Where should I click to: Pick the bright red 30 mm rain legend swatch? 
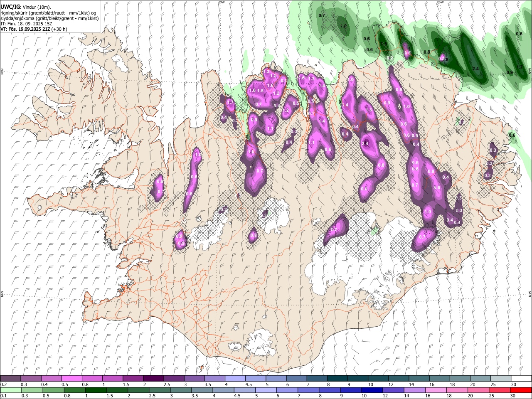[520, 390]
